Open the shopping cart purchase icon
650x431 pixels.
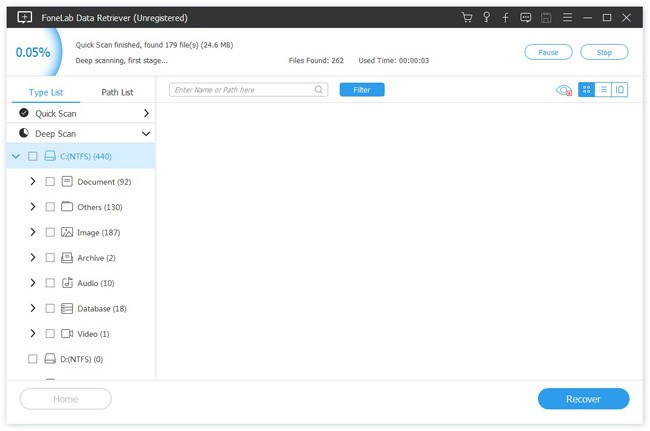pos(467,17)
